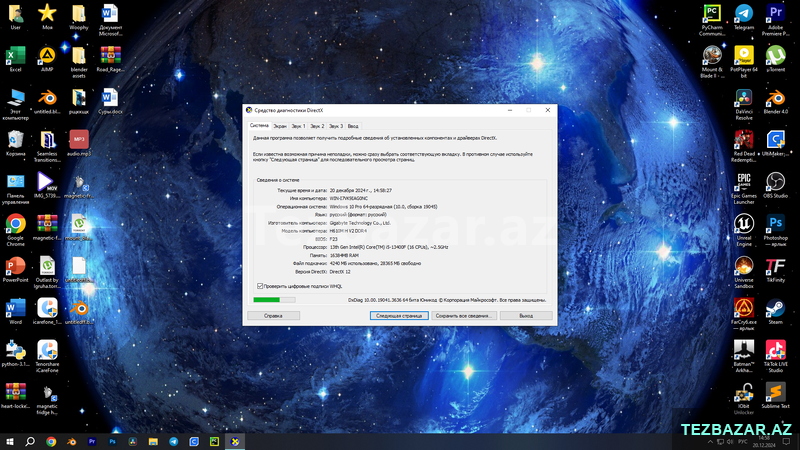800x450 pixels.
Task: Click the 13th Gen Intel Core processor text
Action: (389, 247)
